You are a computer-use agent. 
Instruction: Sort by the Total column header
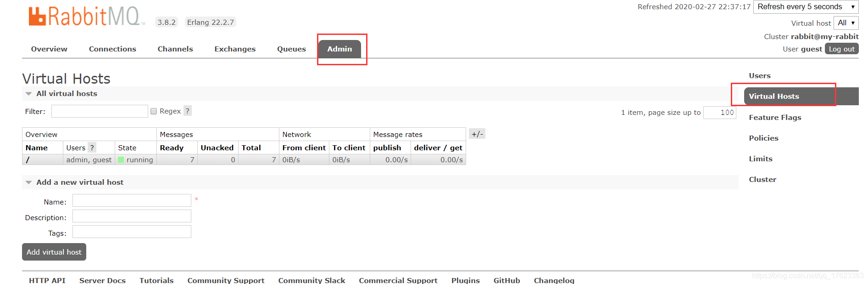251,148
